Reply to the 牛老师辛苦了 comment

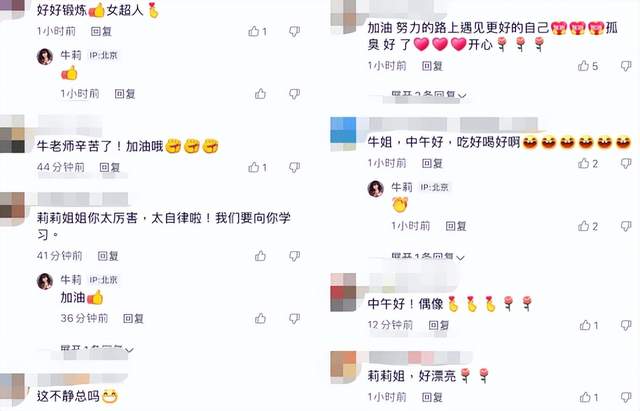pos(110,167)
